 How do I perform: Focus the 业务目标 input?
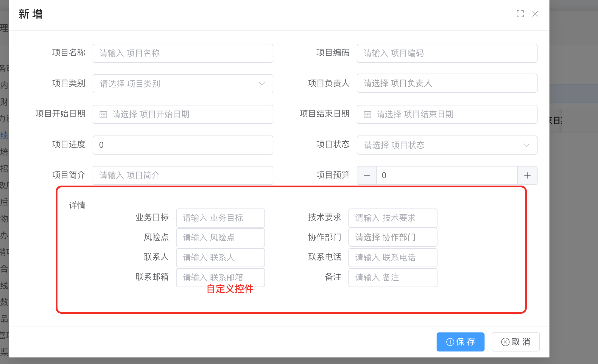tap(220, 218)
